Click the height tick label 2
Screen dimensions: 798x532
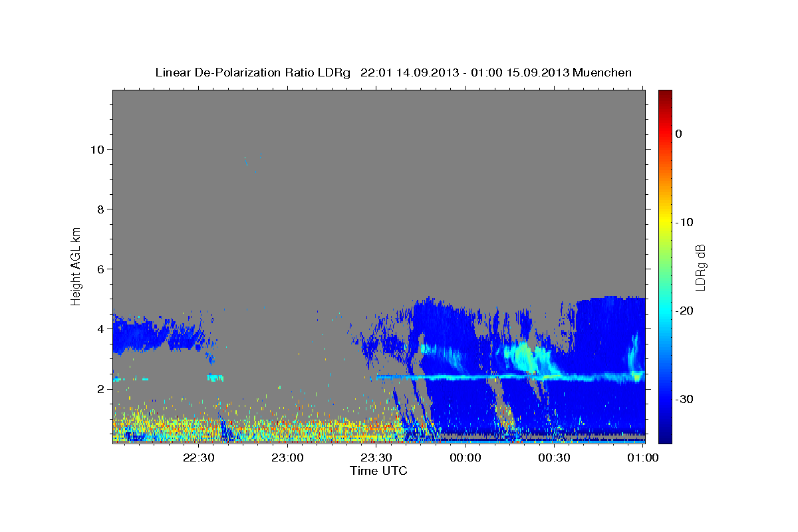pos(100,388)
